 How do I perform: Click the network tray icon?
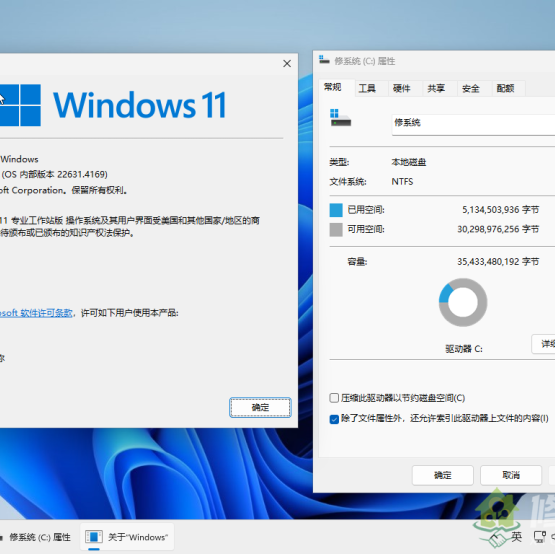pyautogui.click(x=539, y=537)
